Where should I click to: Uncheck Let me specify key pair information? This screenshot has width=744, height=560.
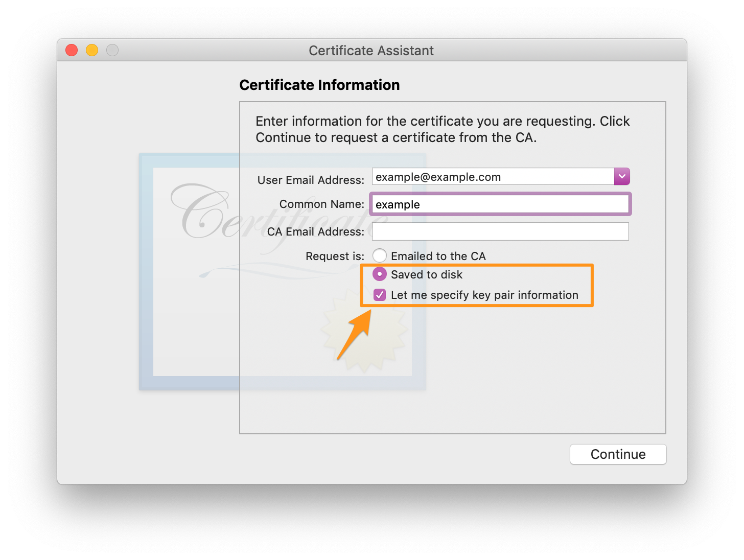tap(380, 295)
